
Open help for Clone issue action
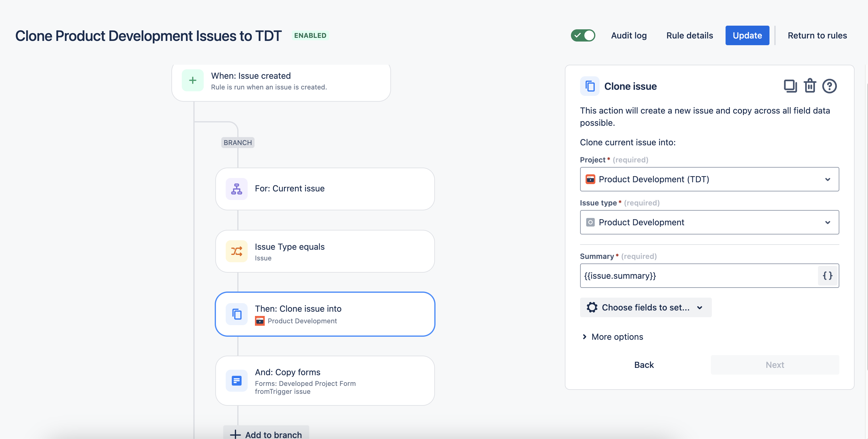(829, 86)
